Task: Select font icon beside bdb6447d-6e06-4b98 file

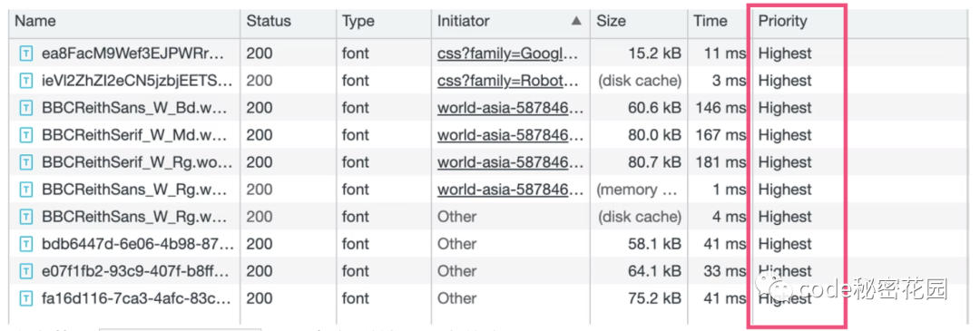Action: [x=26, y=244]
